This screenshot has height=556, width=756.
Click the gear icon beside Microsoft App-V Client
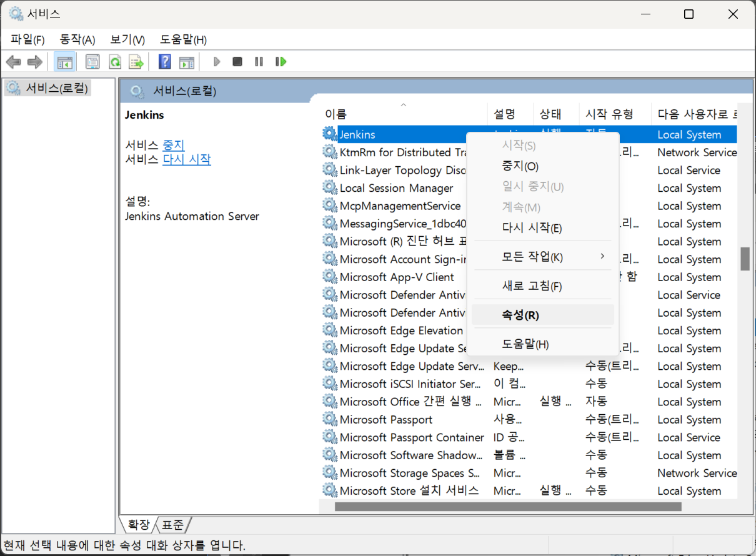(330, 277)
